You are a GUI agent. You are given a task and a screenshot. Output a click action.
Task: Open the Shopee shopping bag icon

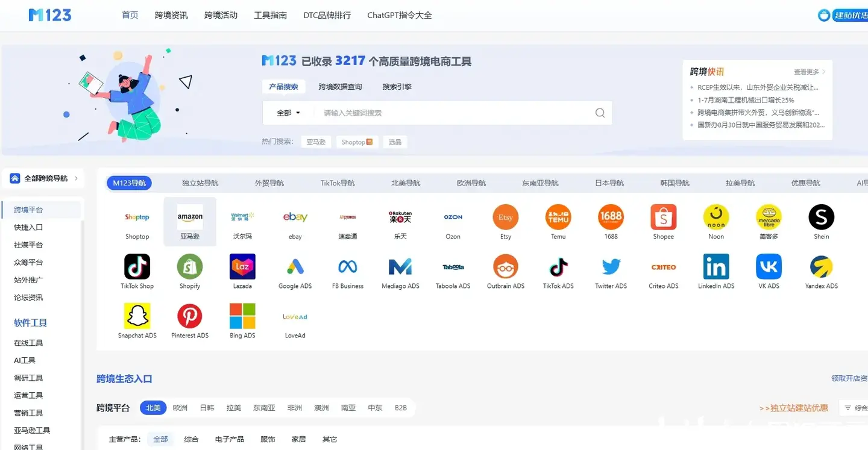[x=664, y=217]
